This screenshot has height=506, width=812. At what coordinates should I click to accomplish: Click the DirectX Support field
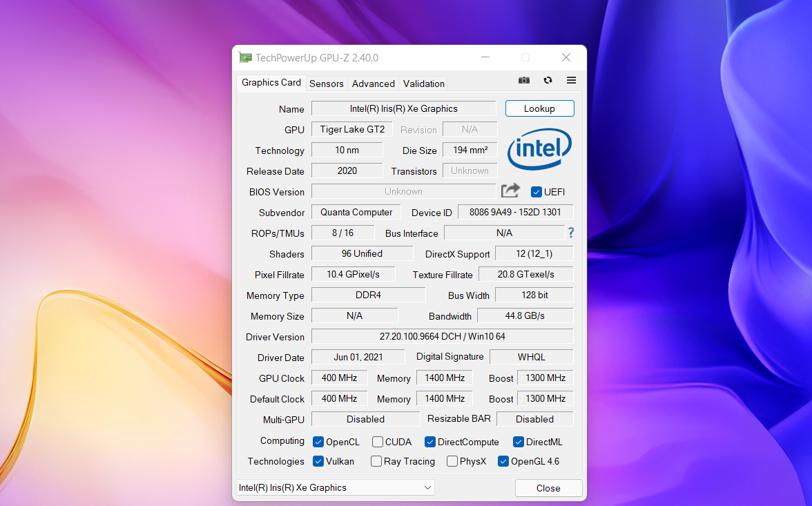coord(534,254)
